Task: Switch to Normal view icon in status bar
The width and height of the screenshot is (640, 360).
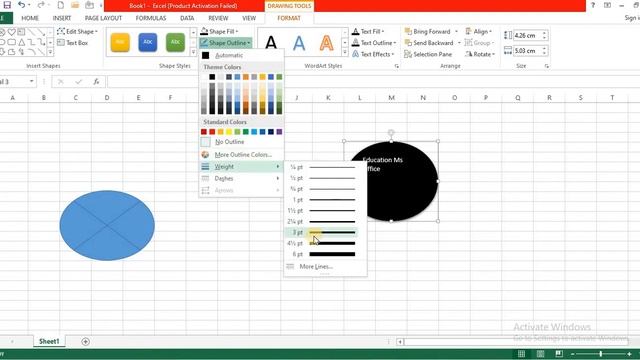Action: click(x=521, y=354)
